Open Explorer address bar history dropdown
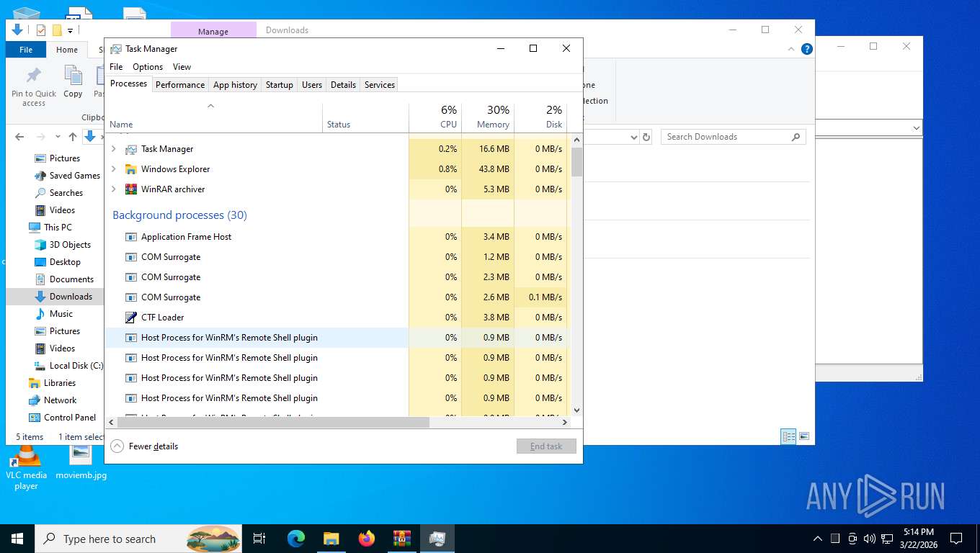Image resolution: width=980 pixels, height=553 pixels. pos(633,137)
